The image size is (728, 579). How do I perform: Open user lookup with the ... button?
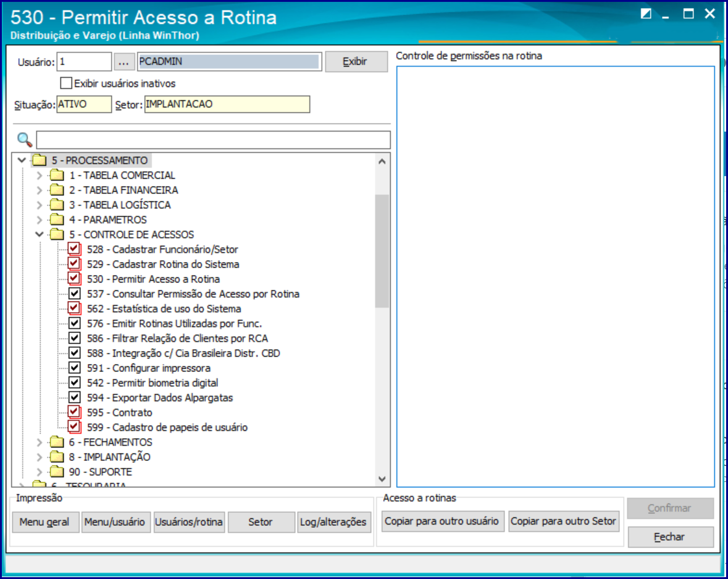(124, 61)
